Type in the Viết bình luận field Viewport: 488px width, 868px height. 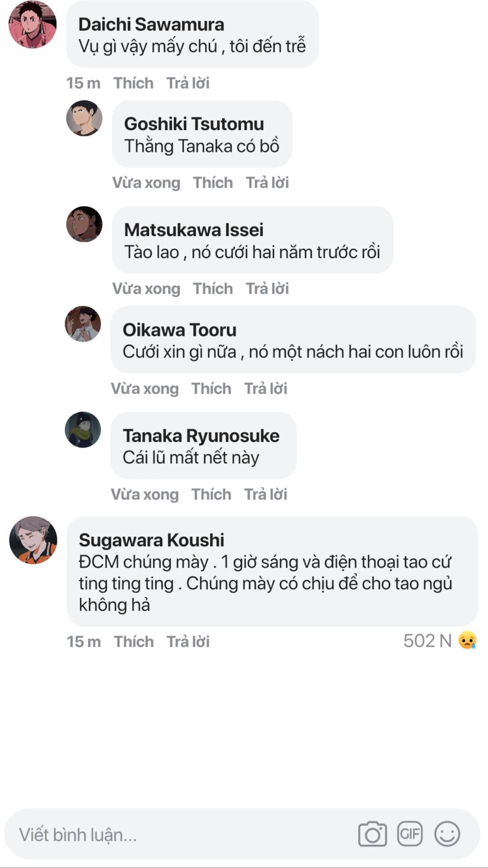coord(181,835)
